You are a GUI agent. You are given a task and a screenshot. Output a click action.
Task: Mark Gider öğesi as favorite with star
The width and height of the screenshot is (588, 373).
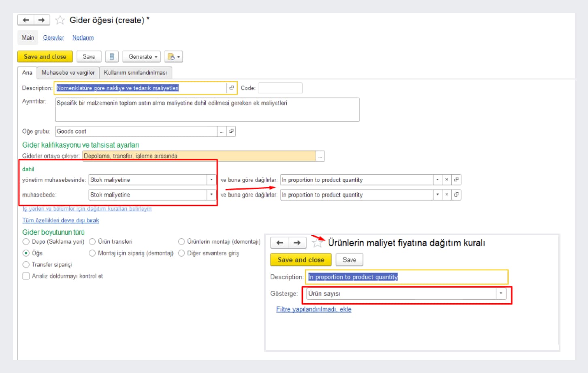click(x=60, y=20)
